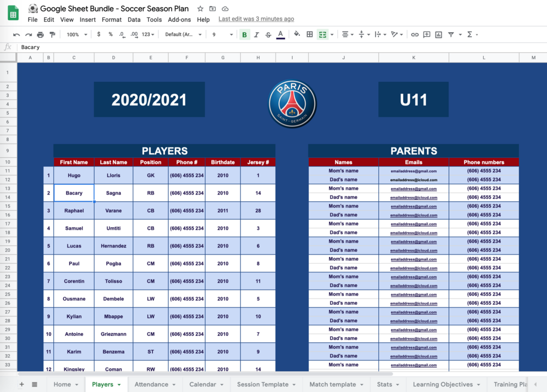
Task: Click the Undo icon in the toolbar
Action: click(x=16, y=34)
